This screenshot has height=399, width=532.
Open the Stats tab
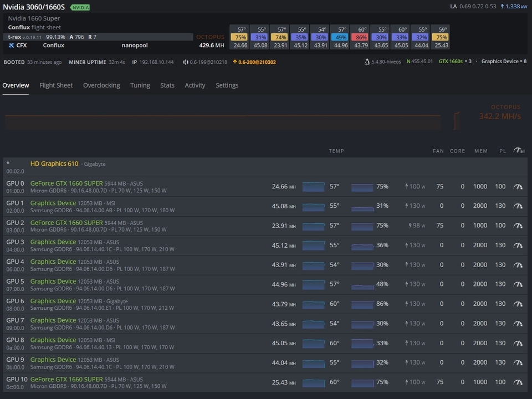tap(167, 85)
